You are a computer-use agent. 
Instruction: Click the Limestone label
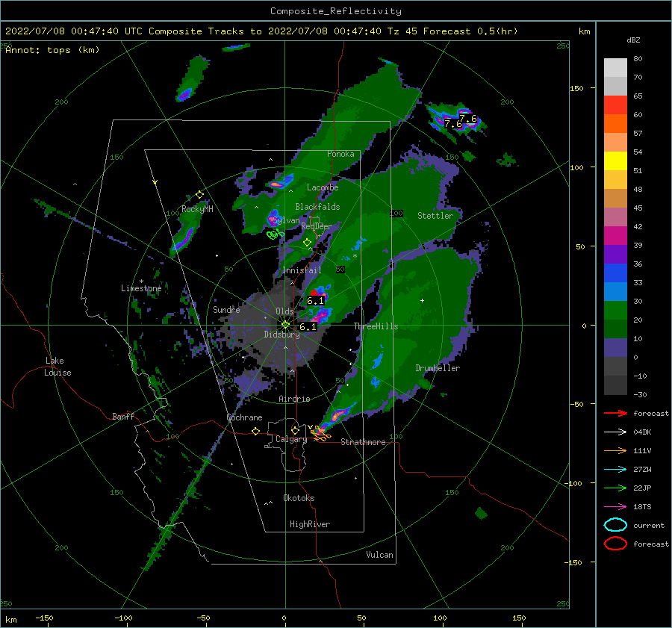pyautogui.click(x=141, y=288)
